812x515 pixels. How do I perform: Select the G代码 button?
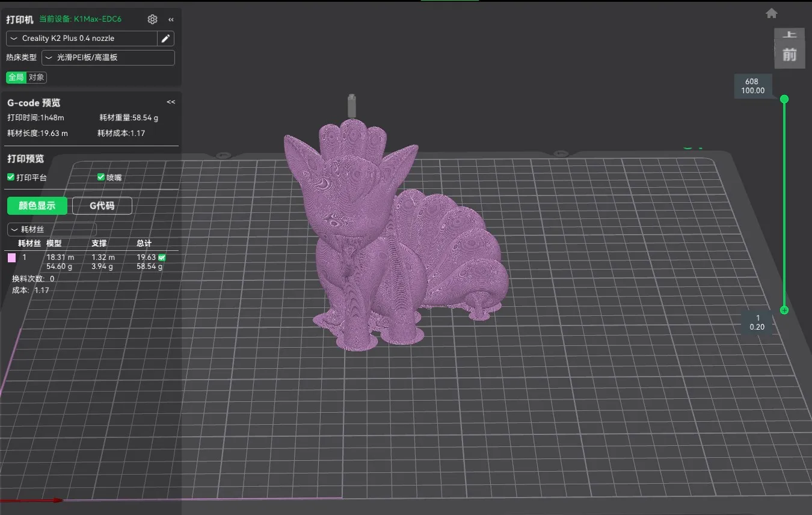102,205
